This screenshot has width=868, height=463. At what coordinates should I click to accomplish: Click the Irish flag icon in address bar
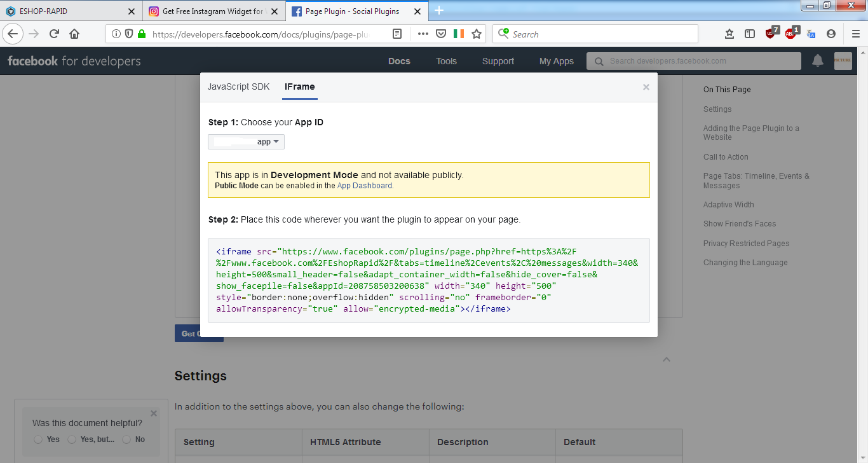coord(459,34)
